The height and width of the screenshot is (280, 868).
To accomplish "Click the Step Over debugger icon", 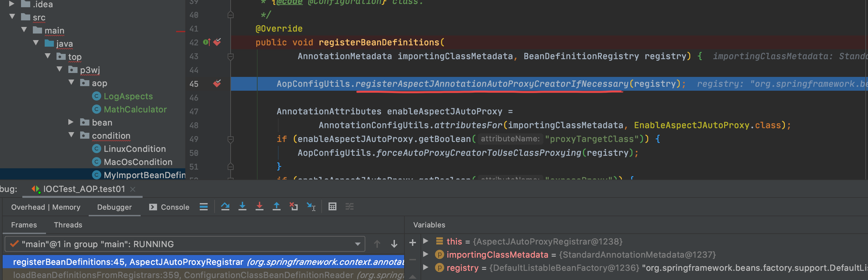I will pos(225,206).
